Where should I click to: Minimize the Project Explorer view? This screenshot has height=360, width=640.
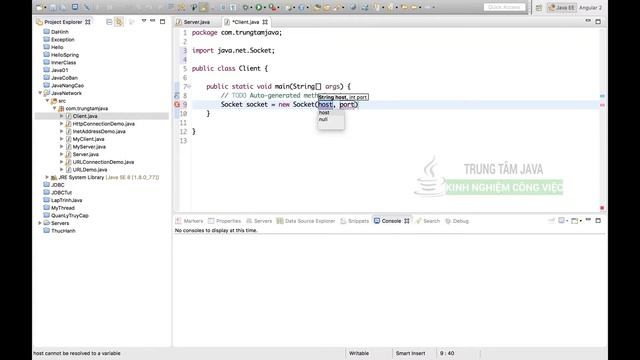coord(153,21)
